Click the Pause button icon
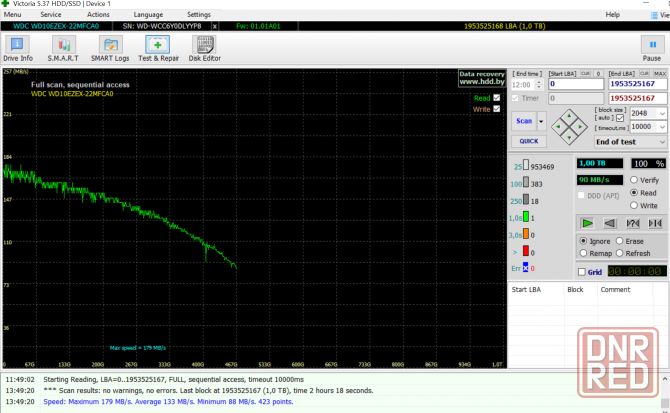 coord(652,44)
